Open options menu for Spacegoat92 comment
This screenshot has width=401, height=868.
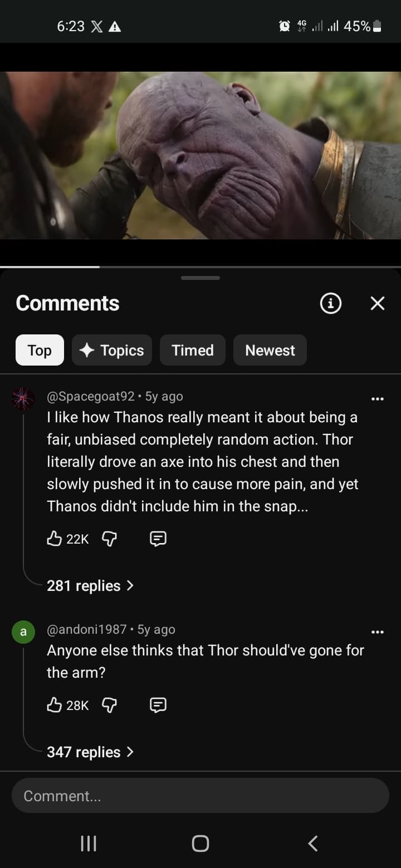click(378, 398)
